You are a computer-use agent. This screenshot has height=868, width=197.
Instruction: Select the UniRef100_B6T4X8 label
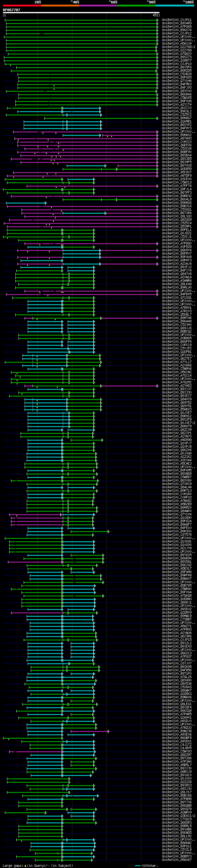[176, 165]
